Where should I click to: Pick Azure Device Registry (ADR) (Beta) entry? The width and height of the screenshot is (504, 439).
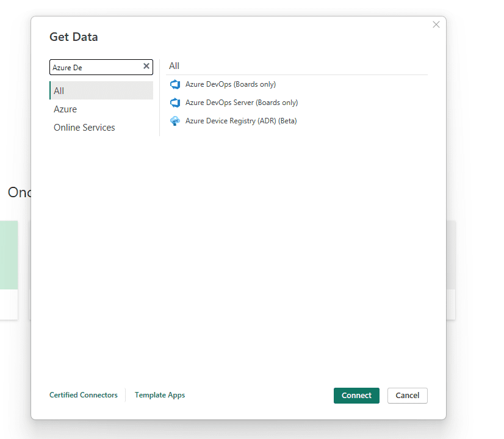(241, 121)
